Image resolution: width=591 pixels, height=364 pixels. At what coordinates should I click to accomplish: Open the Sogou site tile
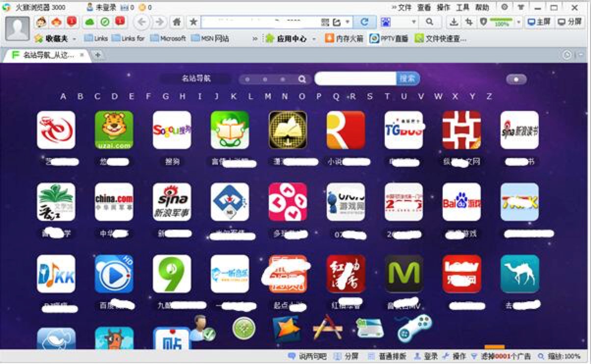(x=172, y=130)
